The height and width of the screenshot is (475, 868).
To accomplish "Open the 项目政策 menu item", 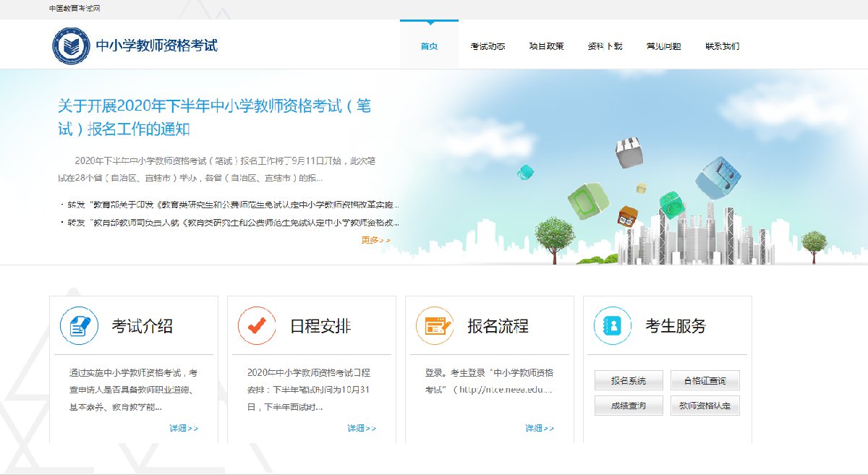I will (x=546, y=46).
